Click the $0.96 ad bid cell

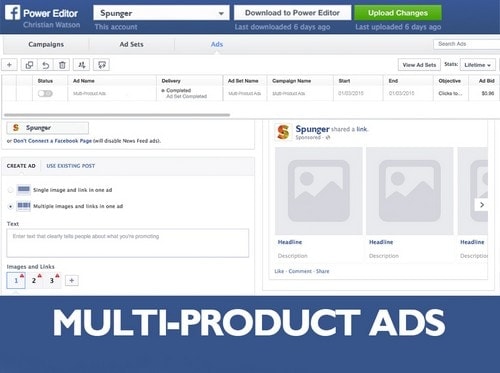[488, 93]
